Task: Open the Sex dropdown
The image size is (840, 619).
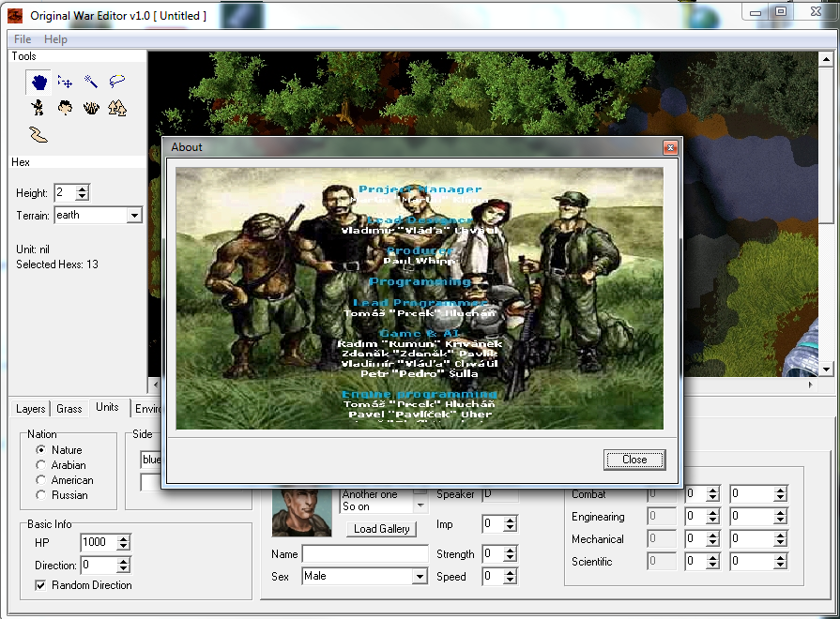Action: tap(420, 576)
